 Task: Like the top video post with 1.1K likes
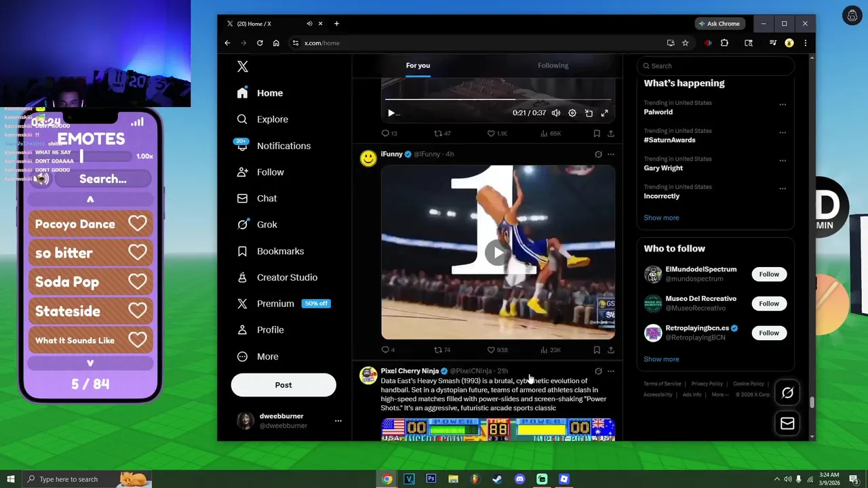[497, 134]
